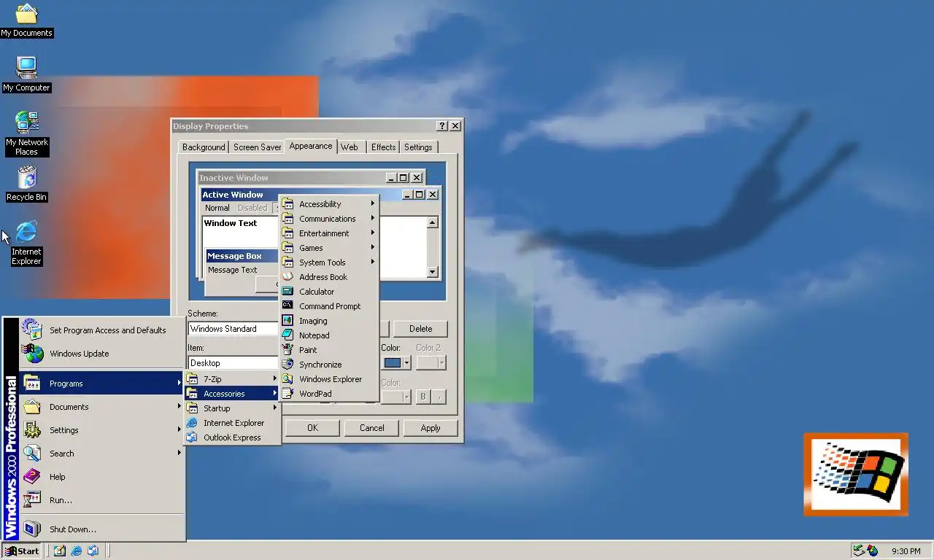The height and width of the screenshot is (560, 934).
Task: Click the network connection tray icon
Action: tap(860, 551)
